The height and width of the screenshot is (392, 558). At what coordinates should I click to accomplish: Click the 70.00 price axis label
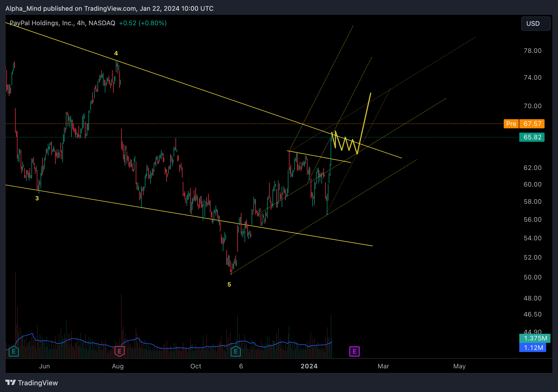[x=532, y=106]
